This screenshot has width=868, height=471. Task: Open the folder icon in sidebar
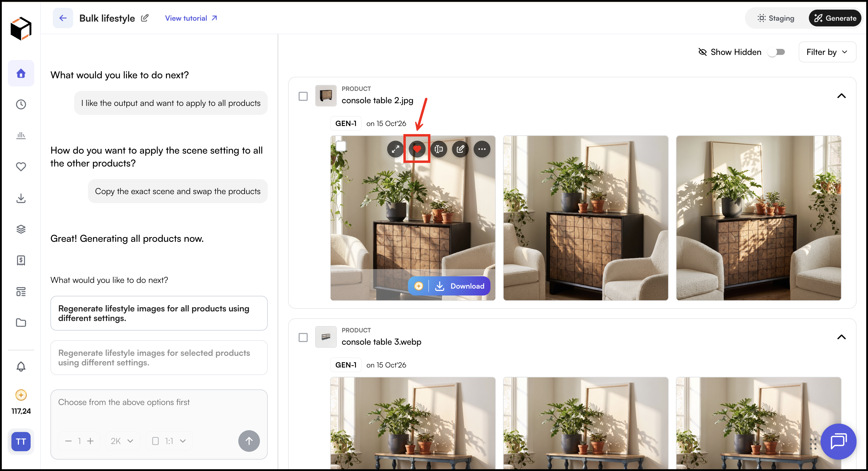pos(21,322)
